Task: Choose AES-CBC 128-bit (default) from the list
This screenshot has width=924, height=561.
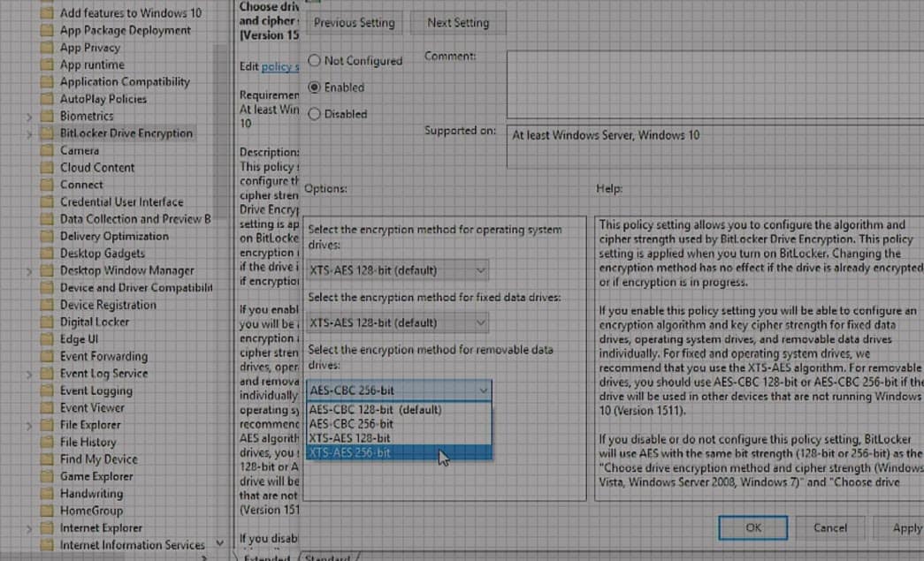Action: [399, 410]
